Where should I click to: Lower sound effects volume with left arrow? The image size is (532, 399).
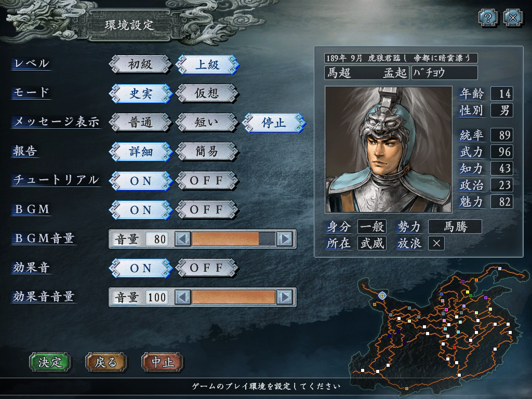(x=182, y=298)
